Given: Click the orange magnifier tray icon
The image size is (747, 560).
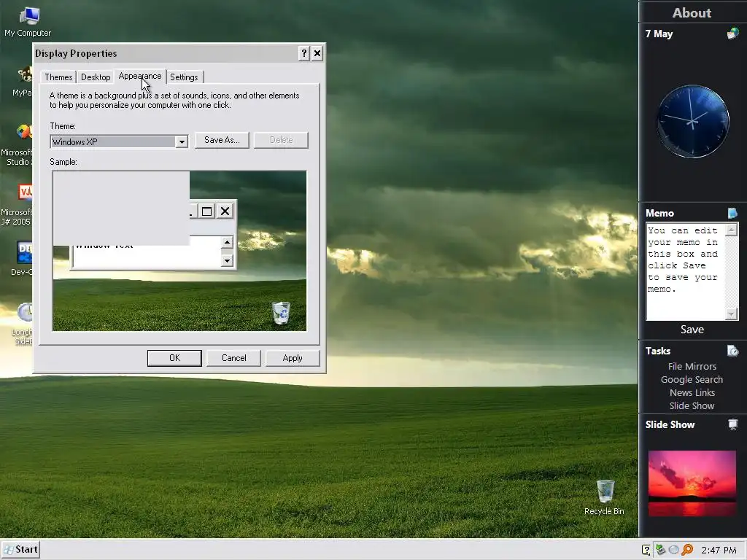Looking at the screenshot, I should 687,550.
